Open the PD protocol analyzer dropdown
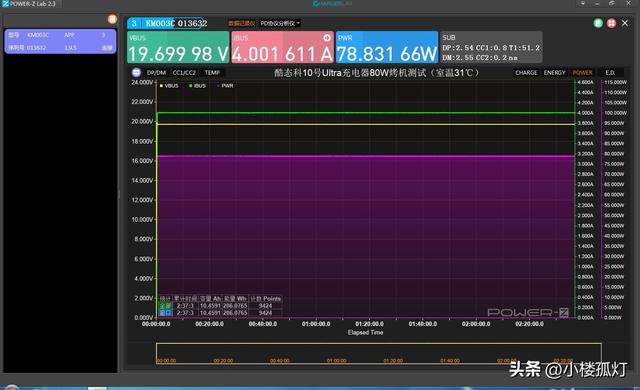The image size is (640, 390). click(280, 23)
